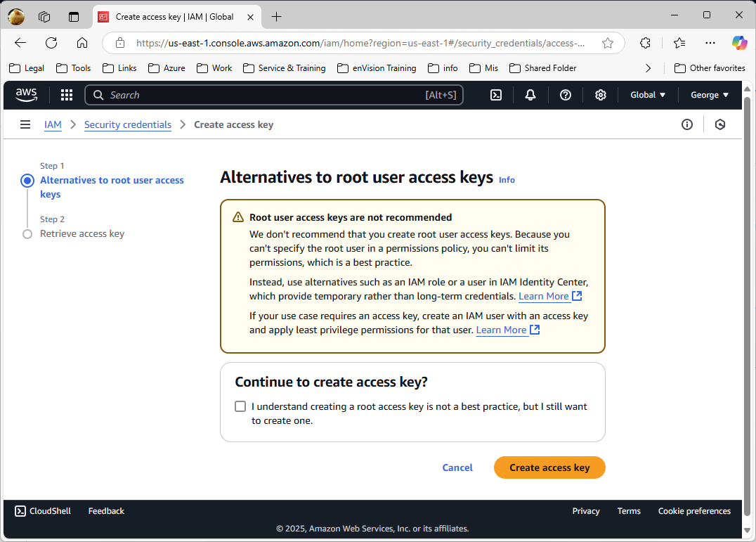
Task: Toggle the side navigation hamburger menu
Action: tap(25, 124)
